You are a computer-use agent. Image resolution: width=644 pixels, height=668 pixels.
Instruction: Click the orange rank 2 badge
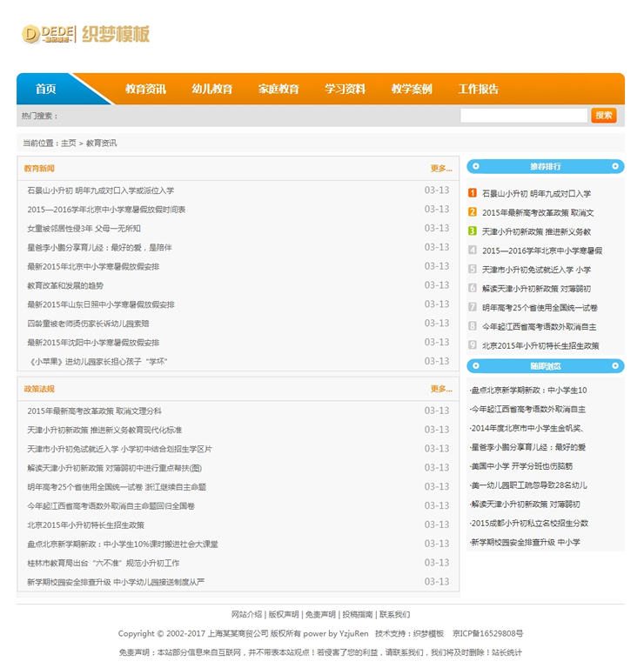pos(473,212)
